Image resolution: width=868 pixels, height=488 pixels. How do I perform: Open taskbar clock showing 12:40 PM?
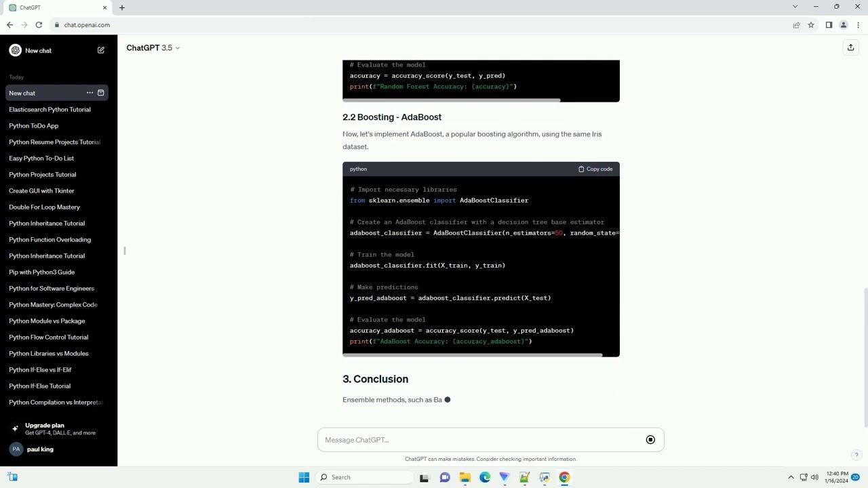click(x=837, y=477)
